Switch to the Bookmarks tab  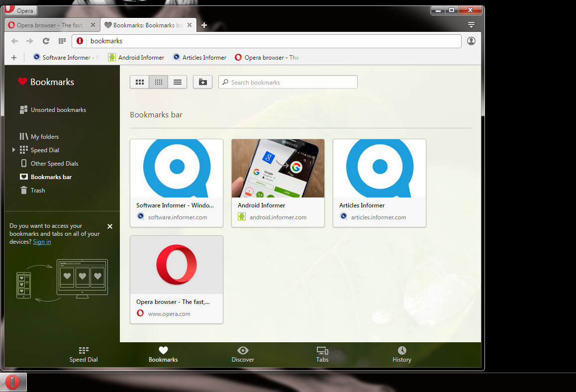148,25
